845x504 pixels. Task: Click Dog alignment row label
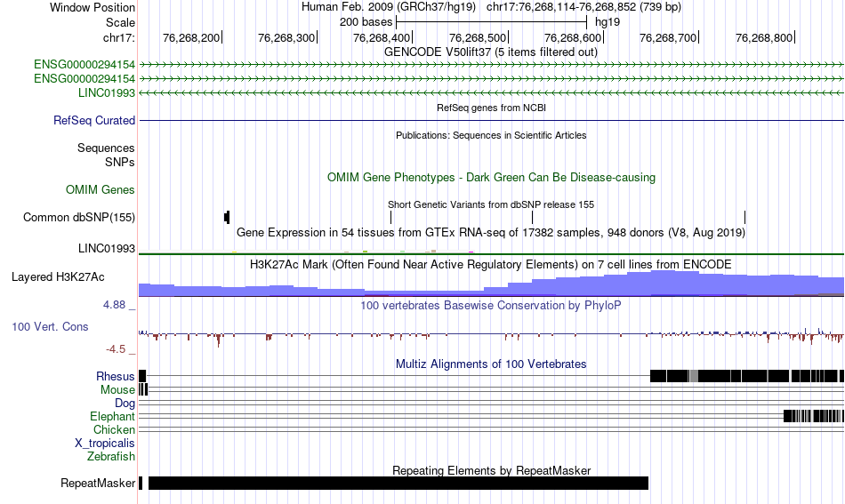[125, 404]
